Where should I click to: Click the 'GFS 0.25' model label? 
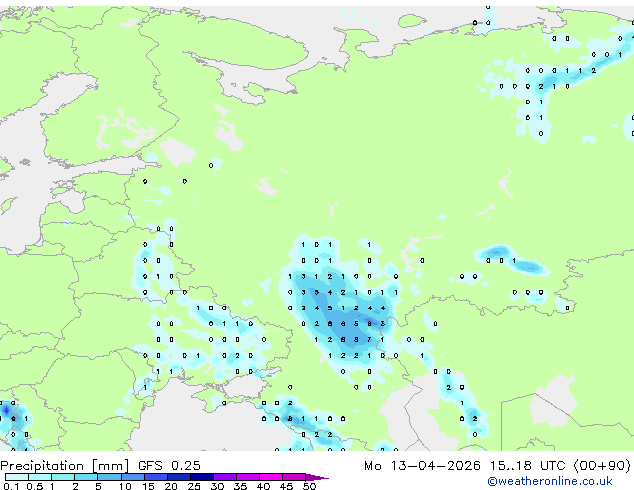coord(169,466)
